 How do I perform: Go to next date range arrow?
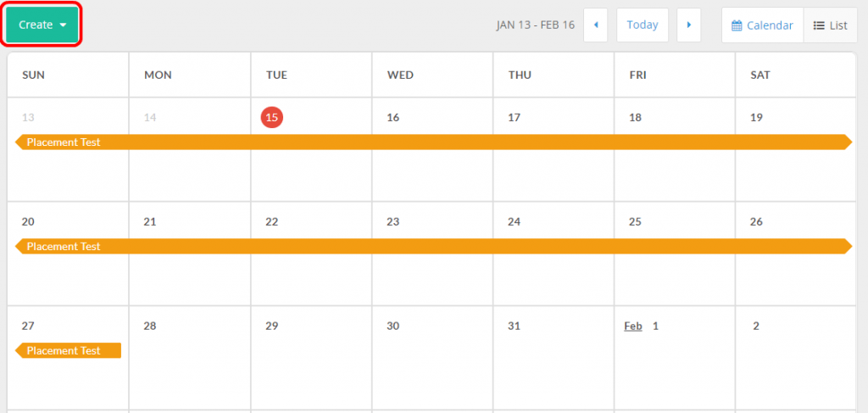pyautogui.click(x=688, y=25)
